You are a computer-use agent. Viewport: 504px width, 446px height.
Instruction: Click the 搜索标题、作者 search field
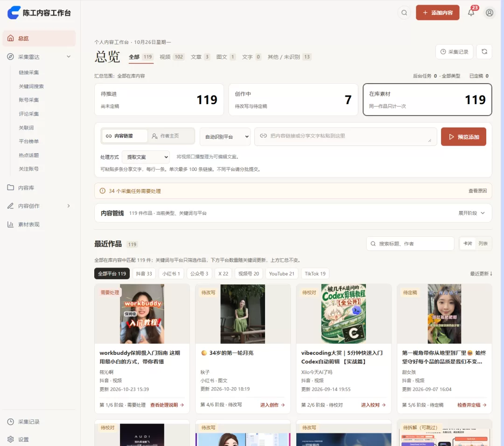[410, 244]
